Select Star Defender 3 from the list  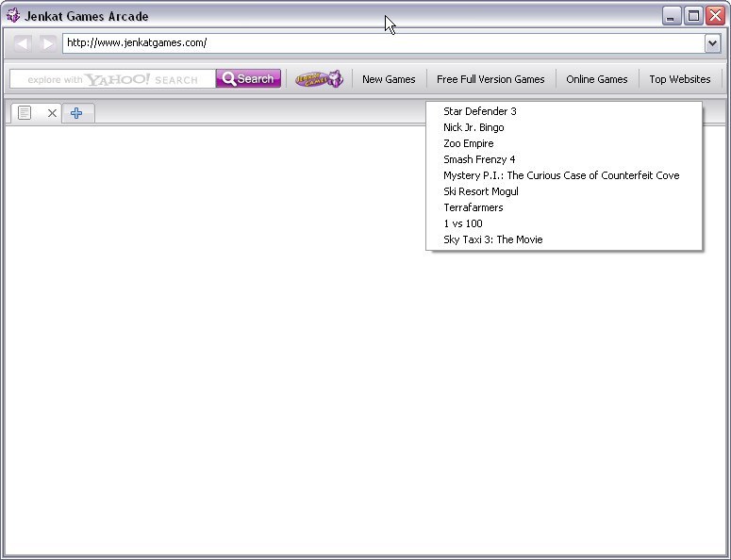tap(480, 111)
